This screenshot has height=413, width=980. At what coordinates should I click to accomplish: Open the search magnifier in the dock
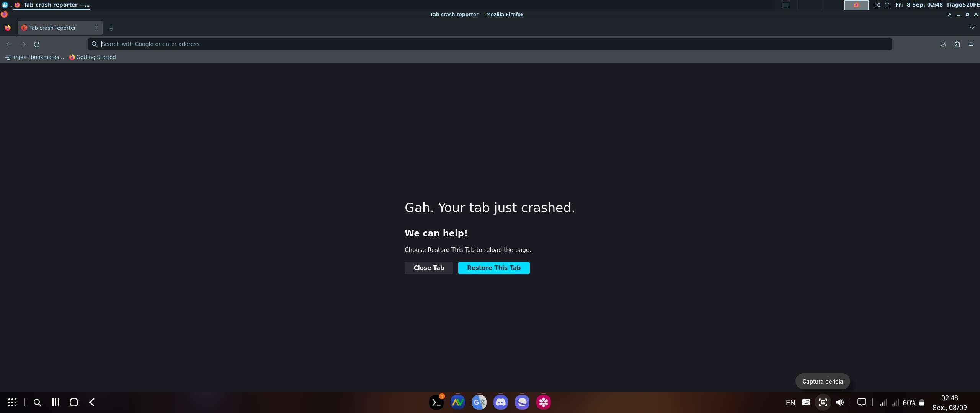[x=37, y=402]
